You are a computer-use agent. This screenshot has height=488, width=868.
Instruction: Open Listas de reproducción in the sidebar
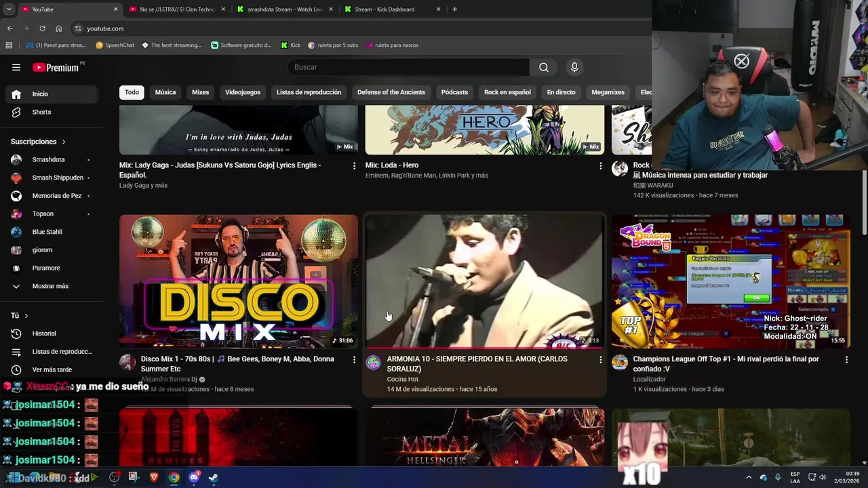(52, 352)
